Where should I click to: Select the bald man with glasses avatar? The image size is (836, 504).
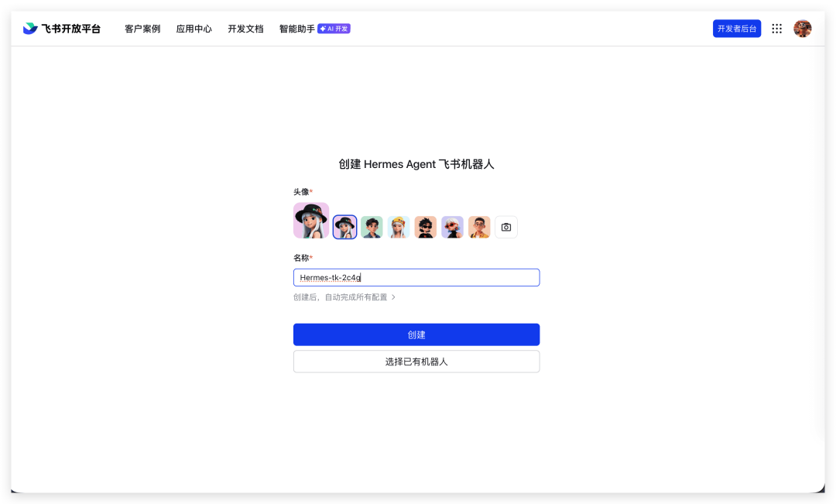click(479, 227)
